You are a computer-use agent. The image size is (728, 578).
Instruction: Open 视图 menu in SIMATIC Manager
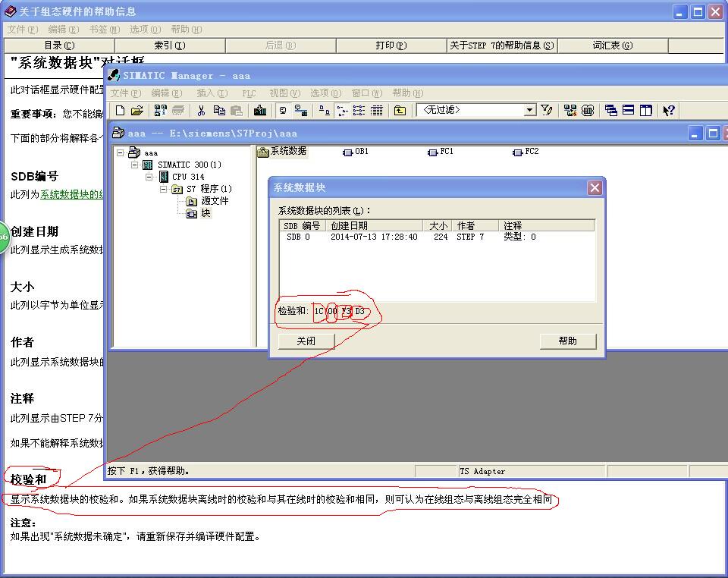[285, 93]
